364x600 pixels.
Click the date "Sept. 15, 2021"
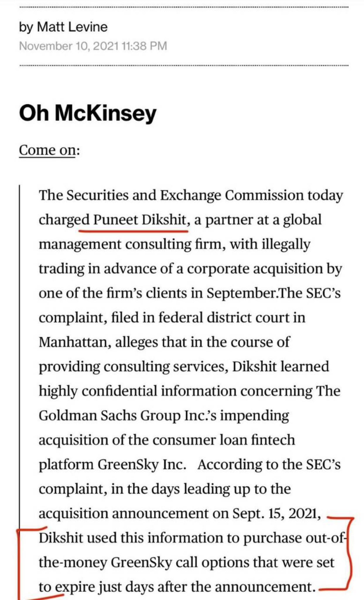point(276,513)
